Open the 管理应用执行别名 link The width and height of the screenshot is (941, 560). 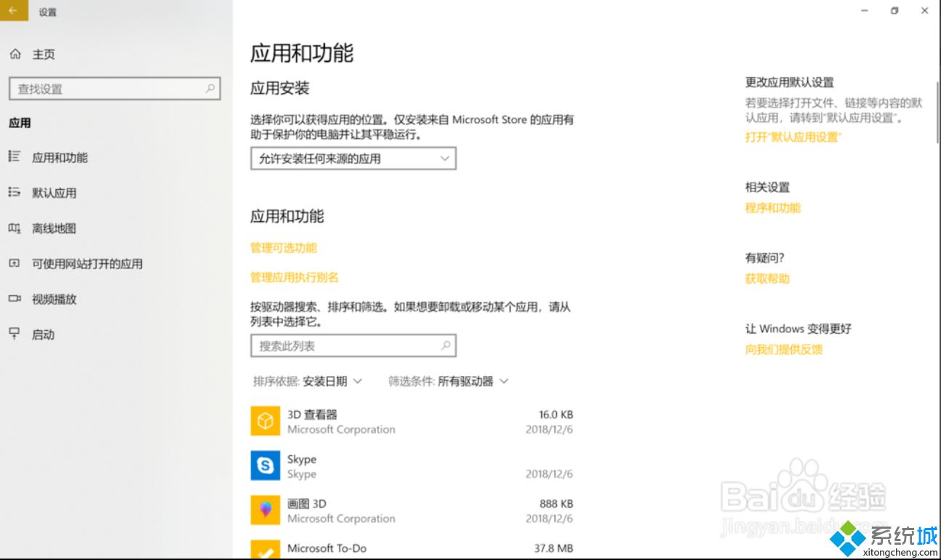click(295, 277)
